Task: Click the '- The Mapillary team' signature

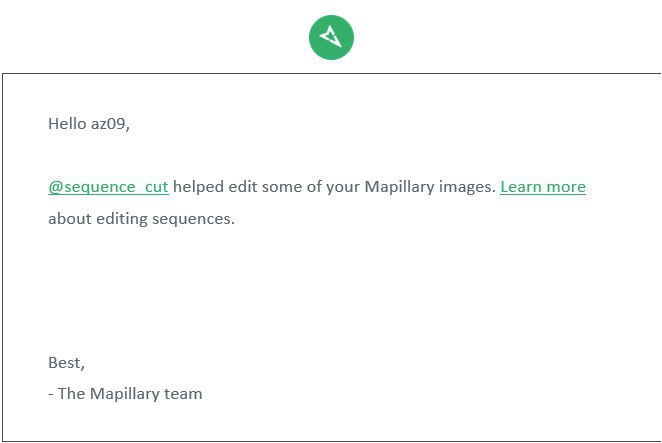Action: pos(125,394)
